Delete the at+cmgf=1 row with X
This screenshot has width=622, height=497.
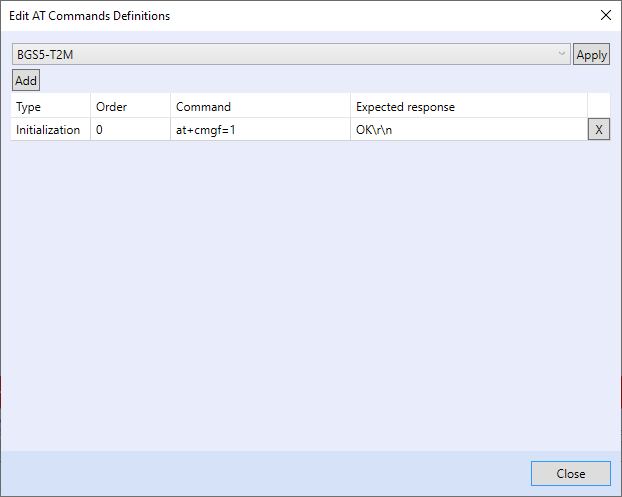point(598,130)
